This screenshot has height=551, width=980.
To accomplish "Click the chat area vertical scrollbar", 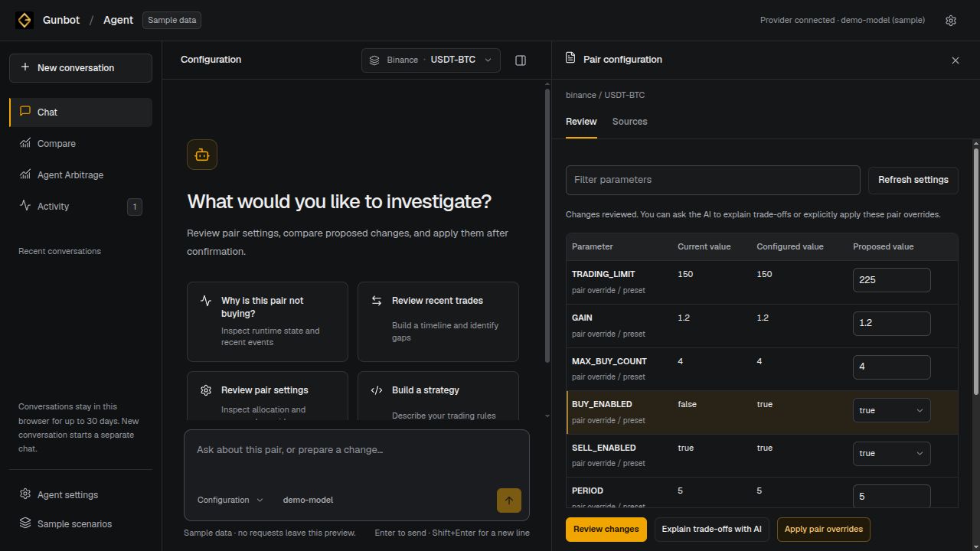I will (x=547, y=226).
